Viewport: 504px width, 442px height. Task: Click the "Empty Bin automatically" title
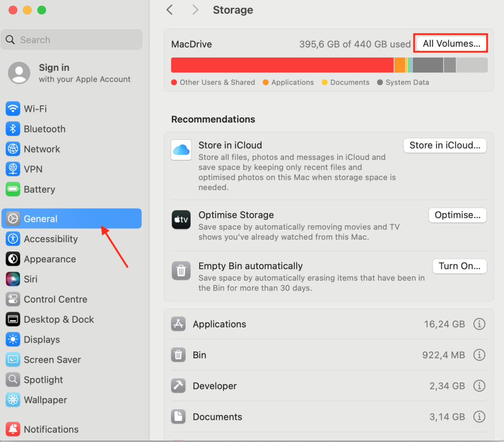[x=251, y=266]
